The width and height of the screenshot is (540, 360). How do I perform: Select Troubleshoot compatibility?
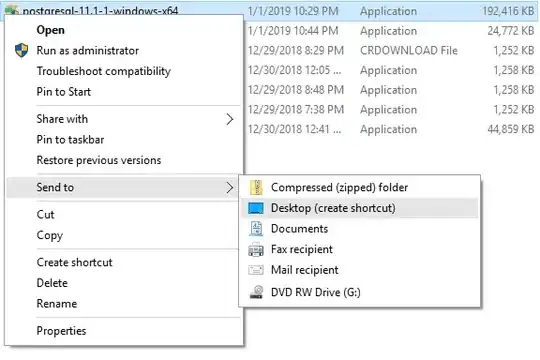pos(104,71)
